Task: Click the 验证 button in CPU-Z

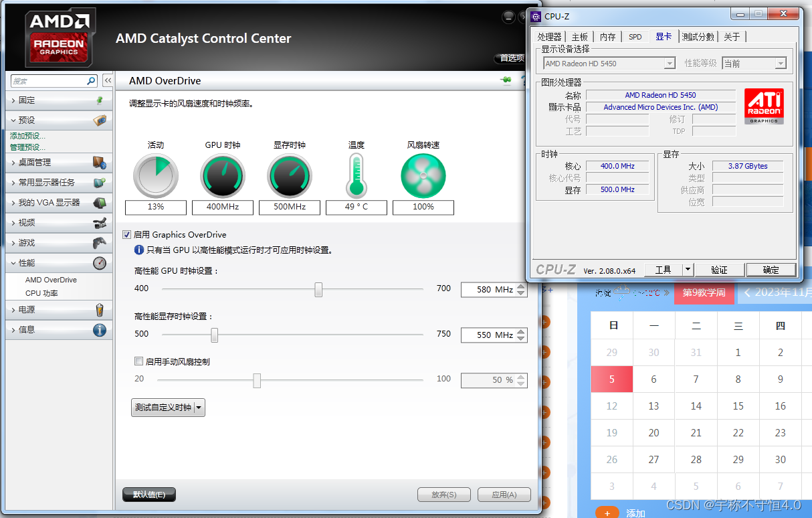Action: coord(719,270)
